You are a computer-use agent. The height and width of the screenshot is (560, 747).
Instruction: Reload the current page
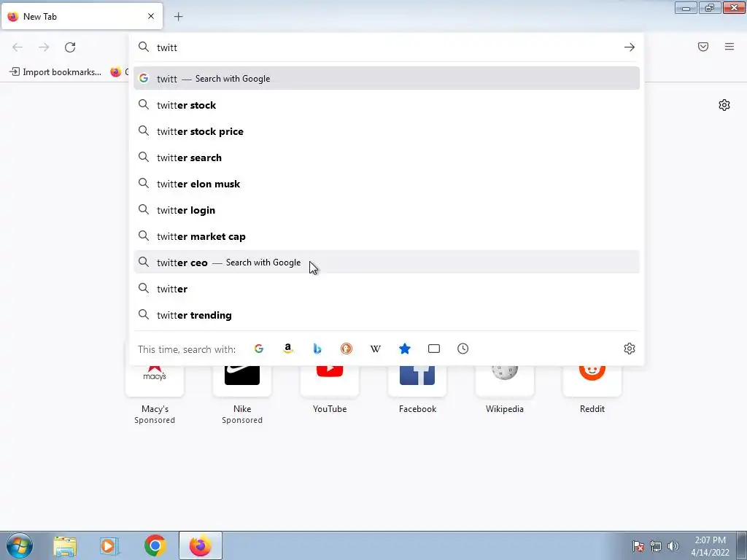[x=70, y=47]
